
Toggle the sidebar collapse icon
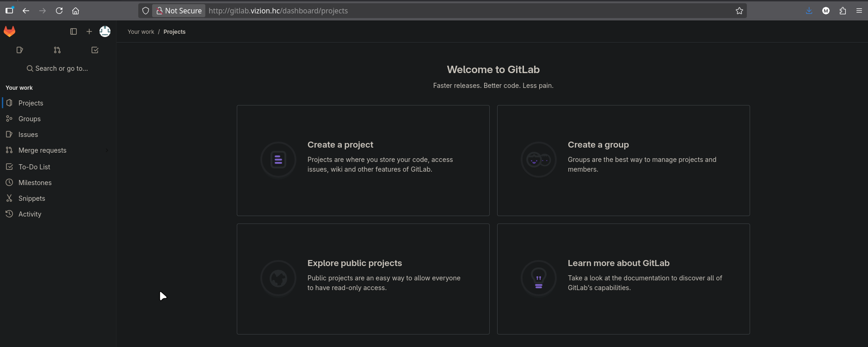tap(74, 31)
